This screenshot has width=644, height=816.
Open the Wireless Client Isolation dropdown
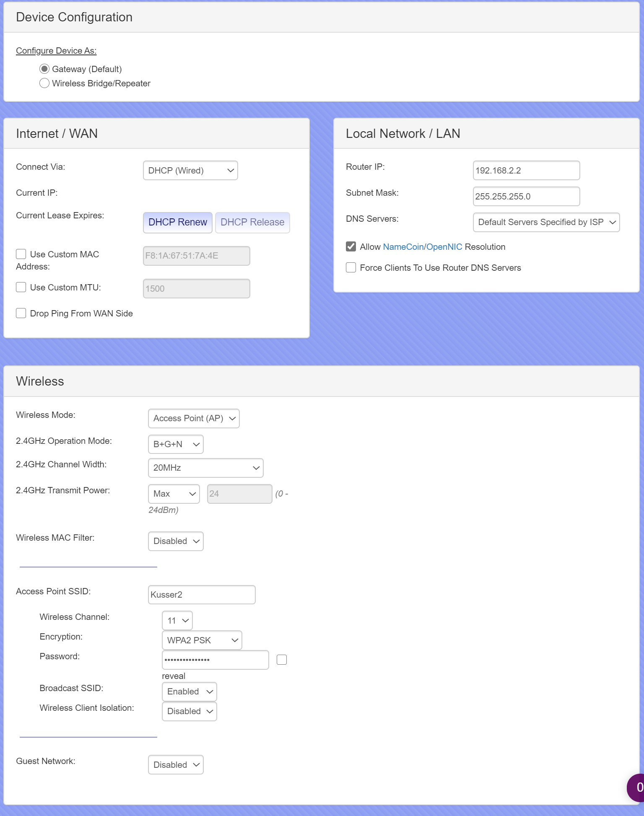190,711
